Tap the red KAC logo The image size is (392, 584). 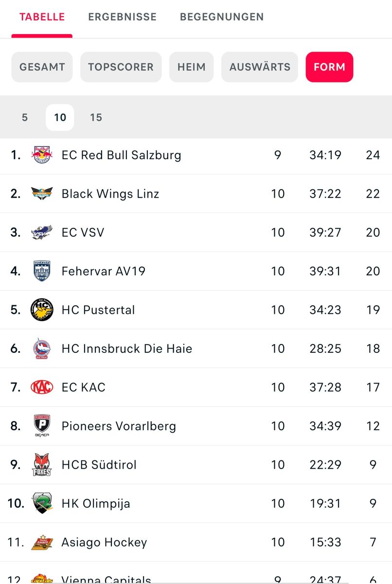42,387
